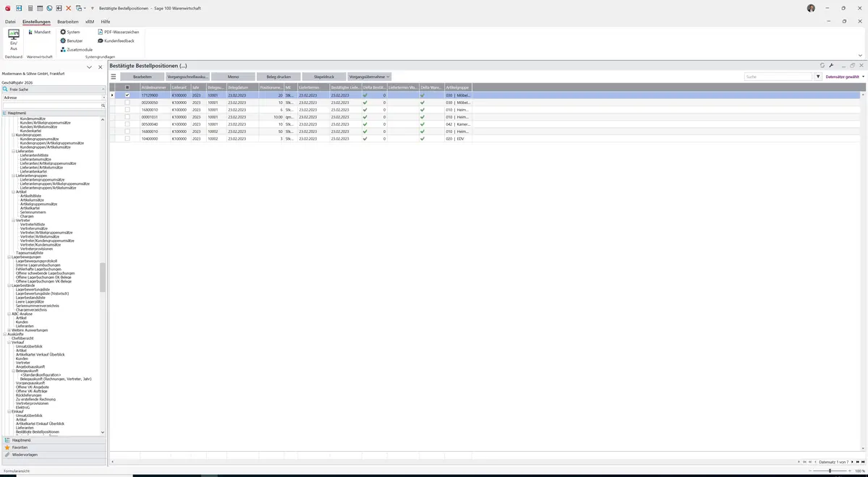Check the row for article 00500040
Image resolution: width=868 pixels, height=477 pixels.
[127, 124]
